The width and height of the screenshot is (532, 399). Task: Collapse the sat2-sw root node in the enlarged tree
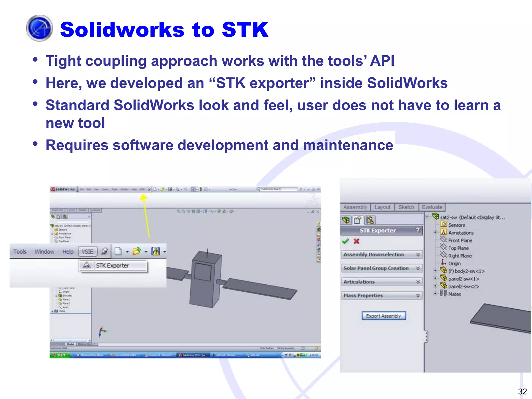[x=427, y=216]
